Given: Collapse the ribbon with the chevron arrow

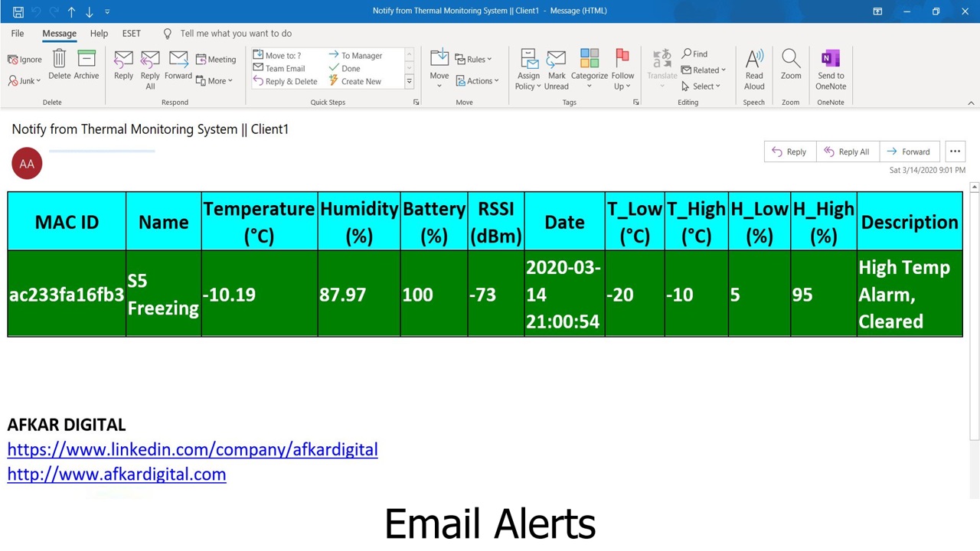Looking at the screenshot, I should pos(971,103).
